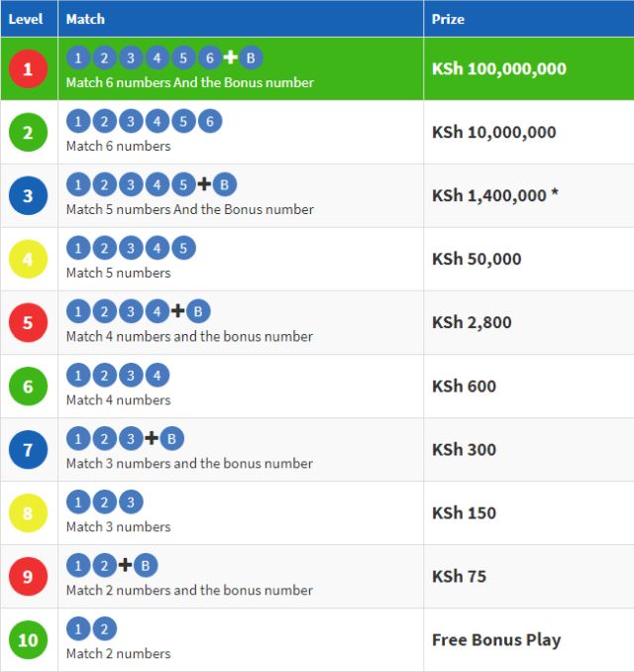Click the Prize column header
Image resolution: width=634 pixels, height=672 pixels.
pyautogui.click(x=448, y=19)
